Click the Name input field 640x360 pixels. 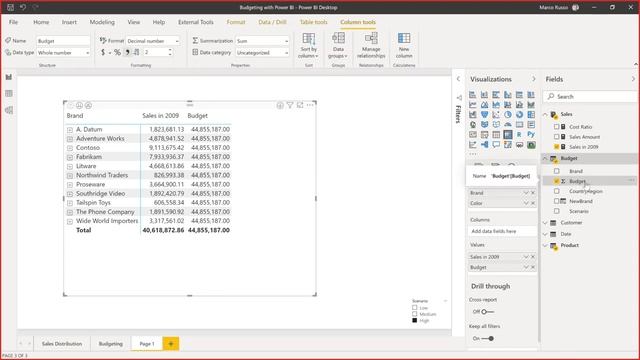(x=63, y=41)
